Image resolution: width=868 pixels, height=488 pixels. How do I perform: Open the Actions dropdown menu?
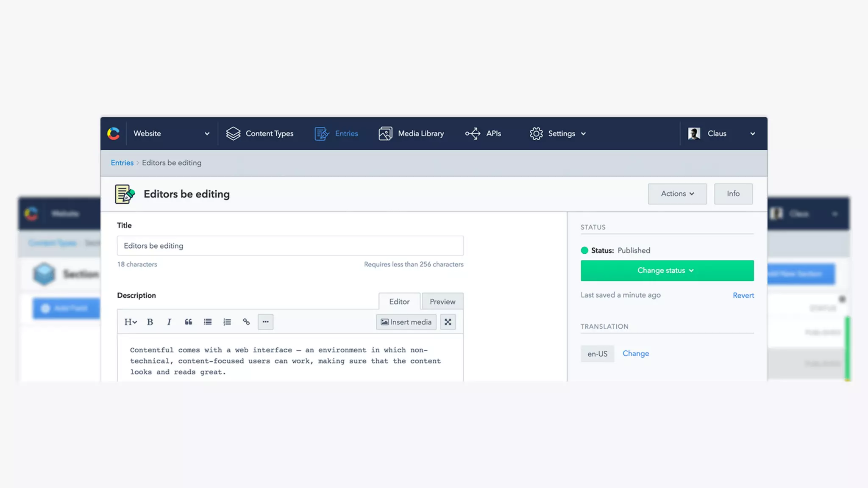677,194
